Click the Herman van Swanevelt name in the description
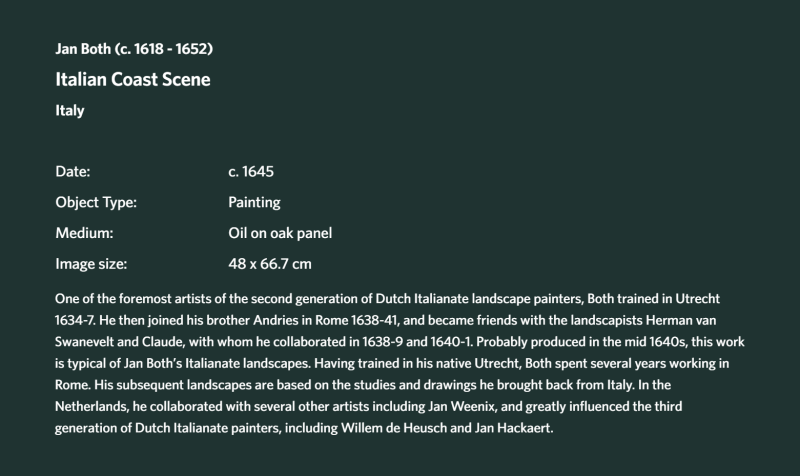Screen dimensions: 800x476 [x=681, y=320]
